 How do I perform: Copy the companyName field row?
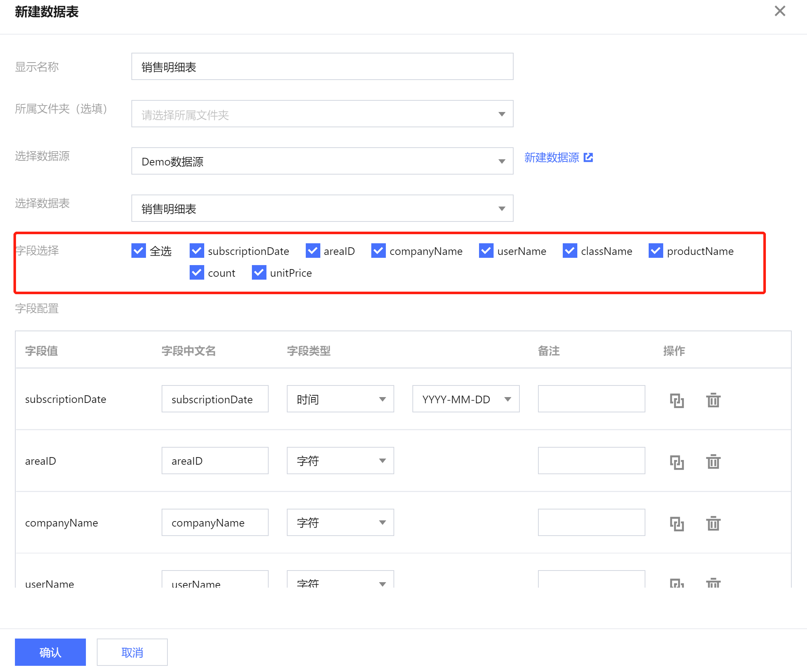(677, 523)
